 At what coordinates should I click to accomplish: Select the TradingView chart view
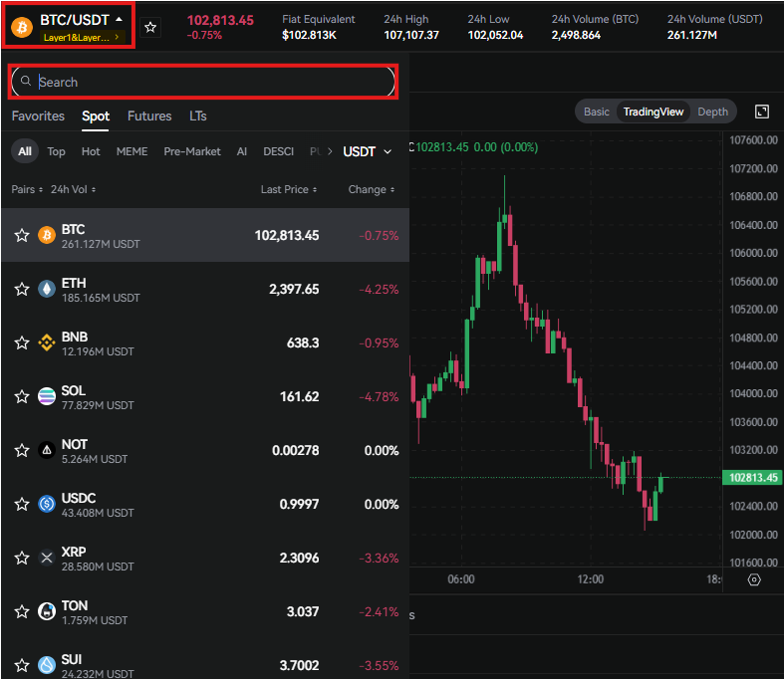653,112
